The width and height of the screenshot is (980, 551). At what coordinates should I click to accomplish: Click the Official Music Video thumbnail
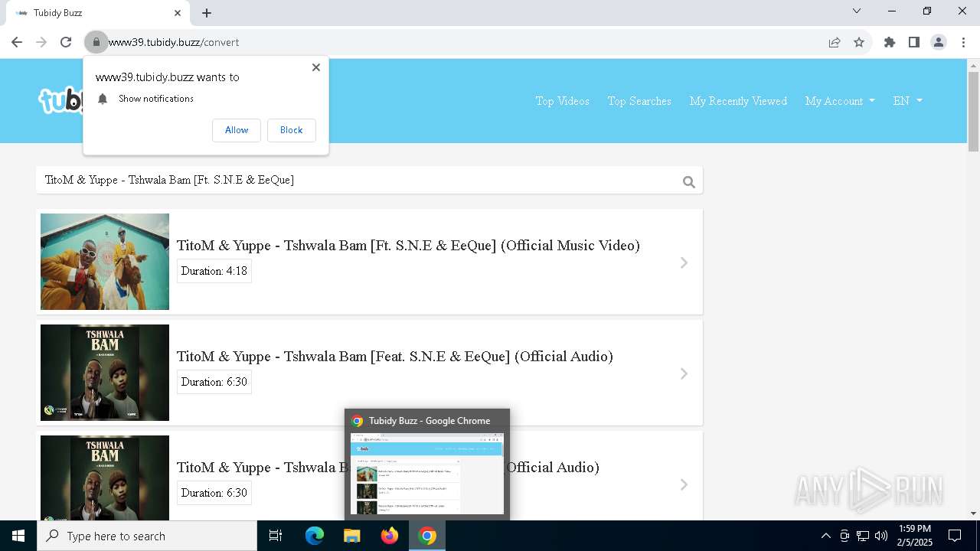(105, 262)
